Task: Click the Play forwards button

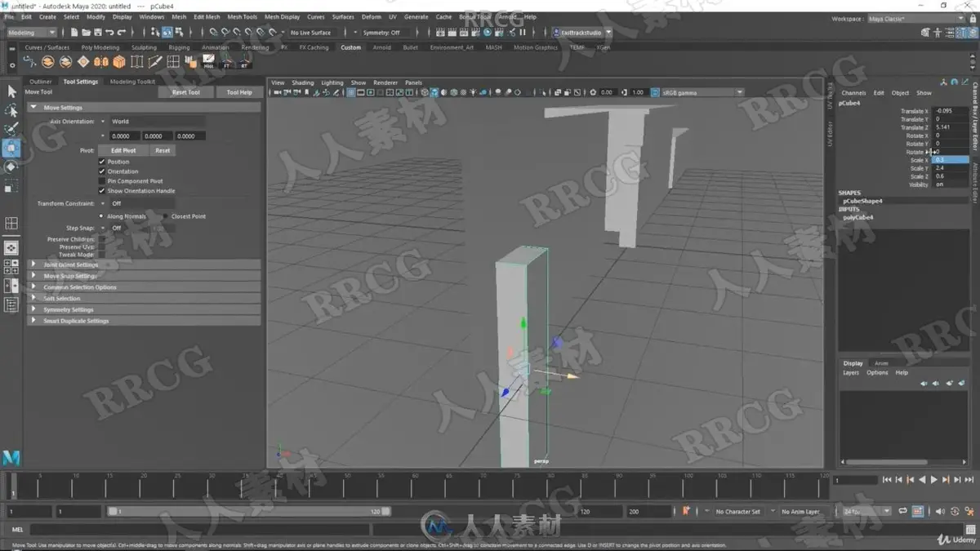Action: click(933, 480)
